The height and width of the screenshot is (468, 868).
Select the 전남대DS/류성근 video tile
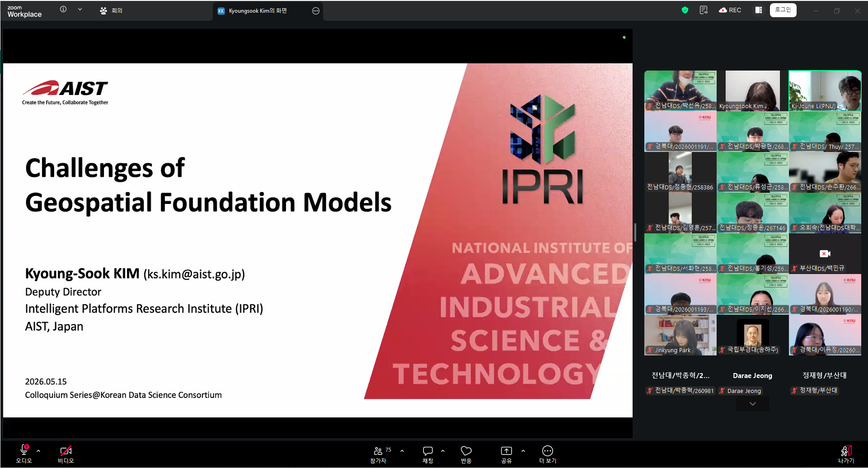click(753, 172)
